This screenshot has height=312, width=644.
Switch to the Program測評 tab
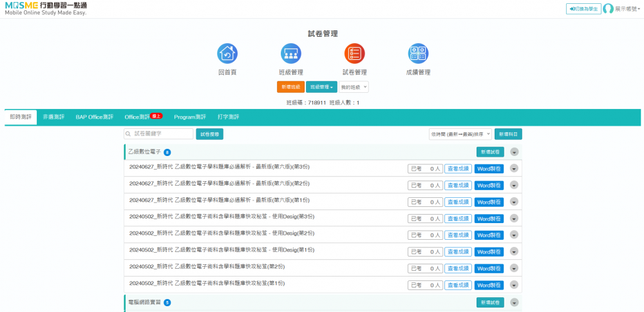pos(190,117)
